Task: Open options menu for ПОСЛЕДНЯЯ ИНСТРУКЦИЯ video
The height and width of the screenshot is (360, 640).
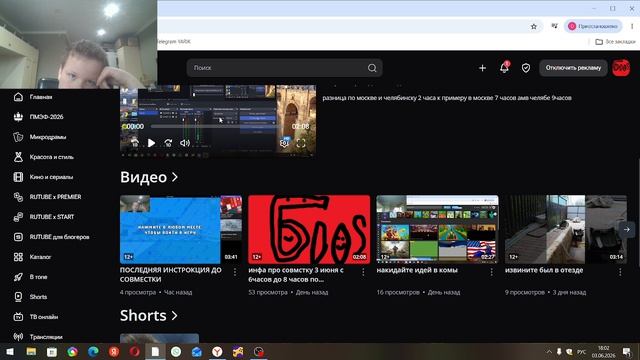Action: tap(235, 272)
